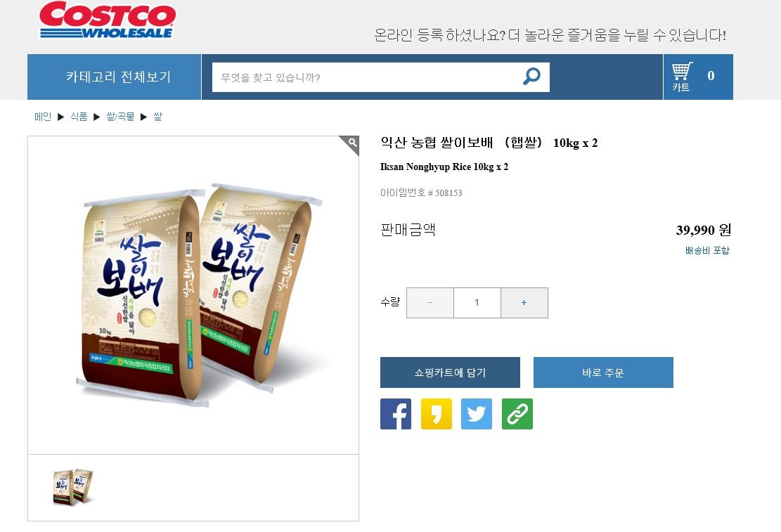The image size is (781, 532).
Task: Click the quantity number field
Action: click(x=477, y=303)
